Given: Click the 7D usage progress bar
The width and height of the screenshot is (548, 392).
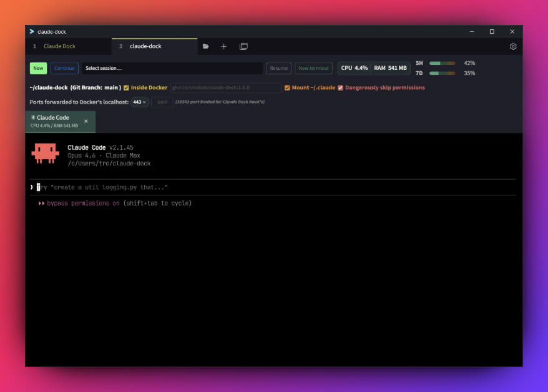Looking at the screenshot, I should (x=442, y=74).
